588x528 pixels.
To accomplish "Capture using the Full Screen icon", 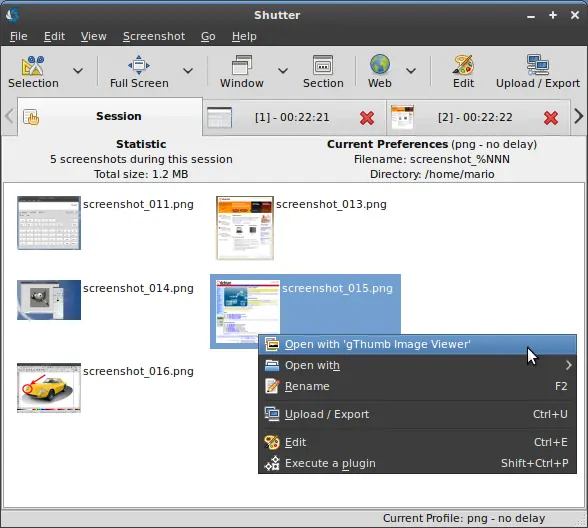I will (139, 65).
